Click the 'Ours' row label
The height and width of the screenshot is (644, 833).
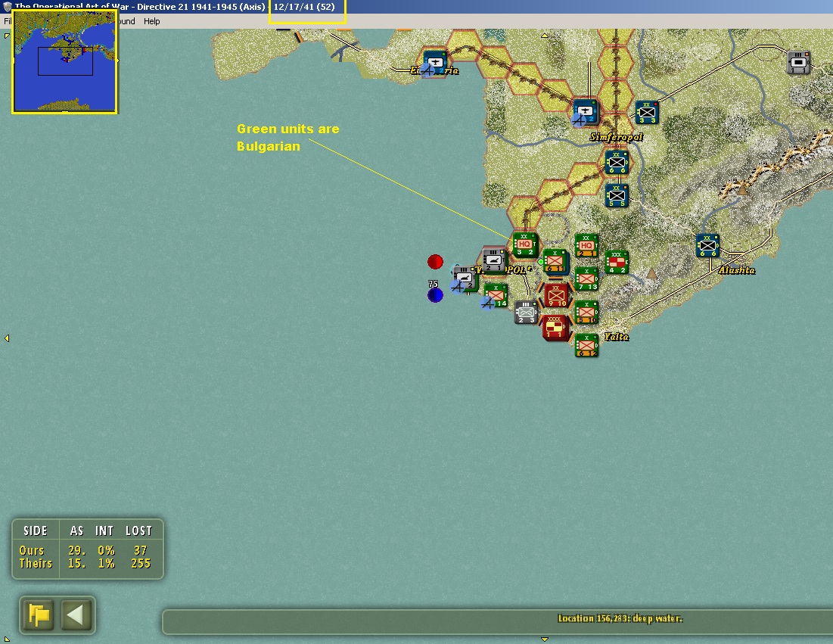tap(31, 550)
